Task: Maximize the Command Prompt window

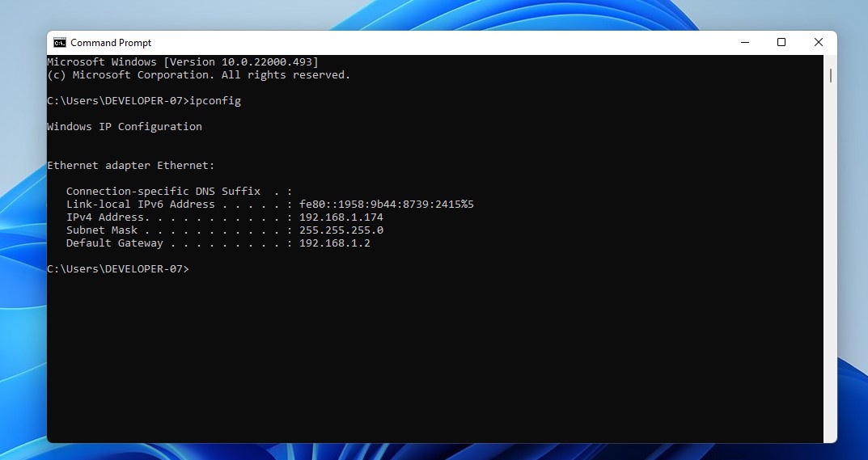Action: [x=781, y=43]
